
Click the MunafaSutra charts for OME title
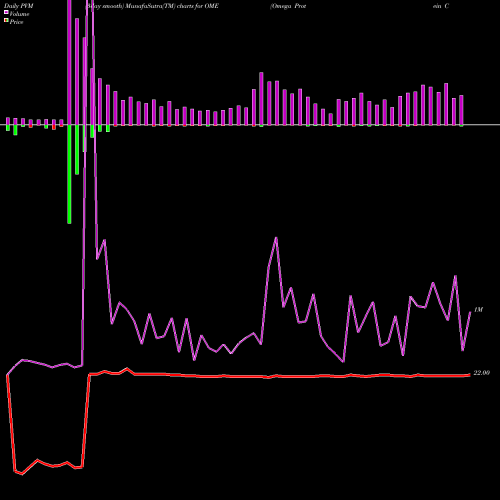click(152, 6)
